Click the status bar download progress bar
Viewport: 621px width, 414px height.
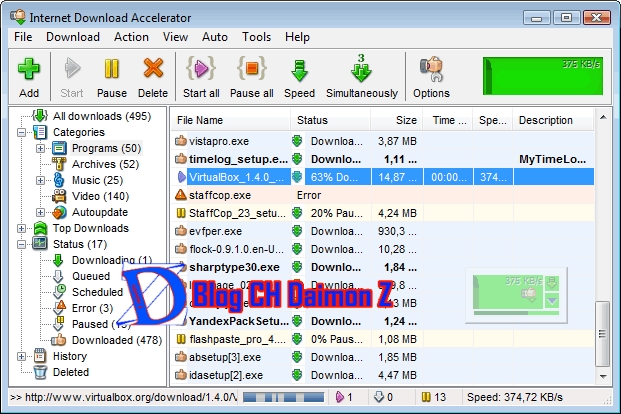(x=284, y=397)
